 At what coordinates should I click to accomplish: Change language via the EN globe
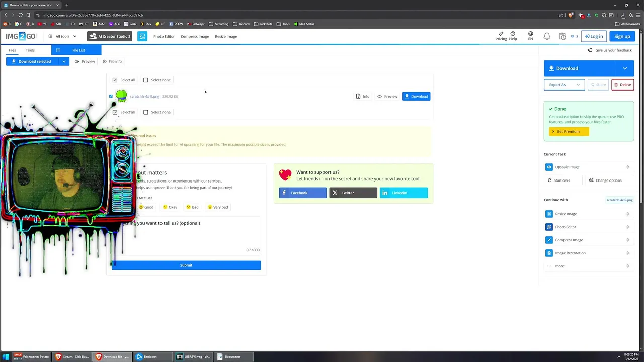click(x=530, y=36)
